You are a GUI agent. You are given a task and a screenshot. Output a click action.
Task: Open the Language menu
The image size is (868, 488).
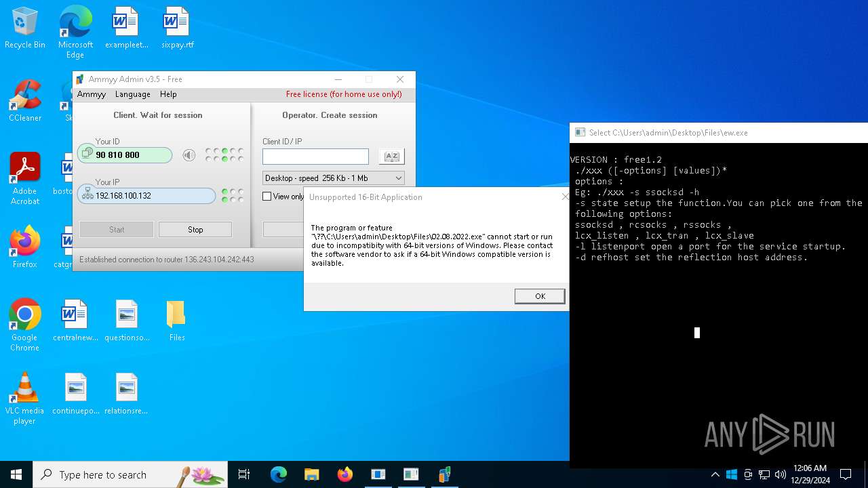click(x=133, y=94)
